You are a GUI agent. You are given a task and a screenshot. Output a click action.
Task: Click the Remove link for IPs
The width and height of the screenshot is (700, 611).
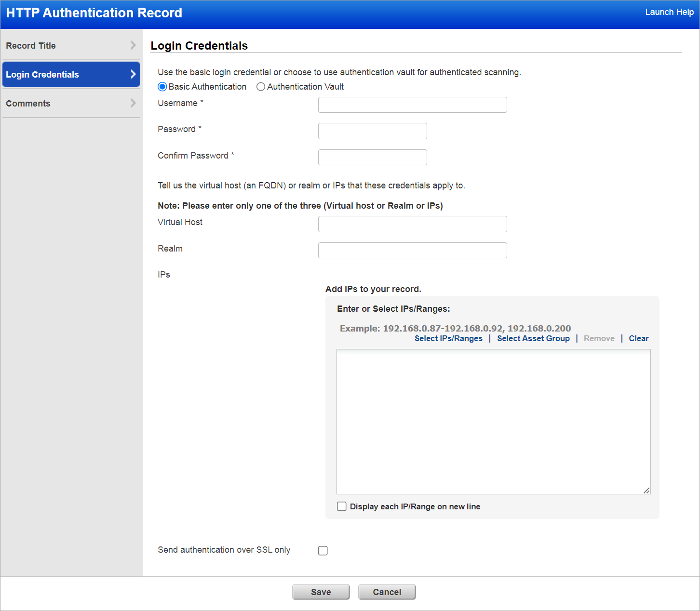point(599,338)
